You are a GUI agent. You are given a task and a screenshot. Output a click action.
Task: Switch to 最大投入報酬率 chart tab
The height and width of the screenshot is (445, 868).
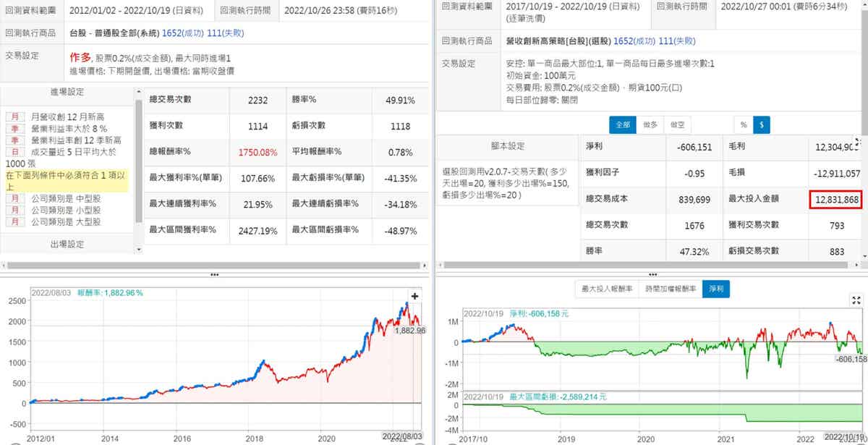pyautogui.click(x=606, y=289)
